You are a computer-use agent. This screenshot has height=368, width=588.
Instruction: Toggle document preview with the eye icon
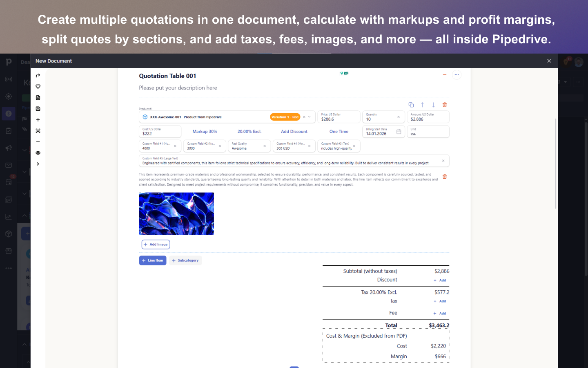click(x=38, y=153)
